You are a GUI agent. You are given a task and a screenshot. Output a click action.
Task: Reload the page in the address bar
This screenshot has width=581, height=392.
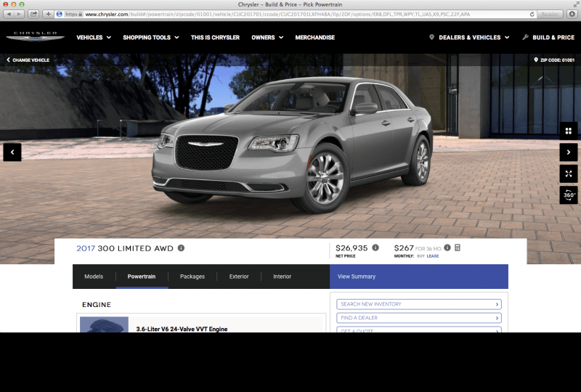532,14
